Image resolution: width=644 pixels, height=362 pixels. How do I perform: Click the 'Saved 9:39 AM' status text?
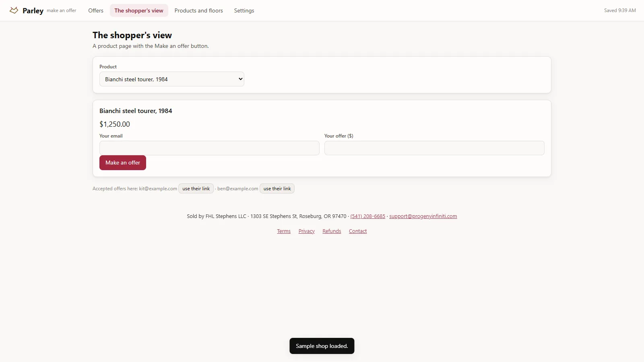[x=620, y=10]
